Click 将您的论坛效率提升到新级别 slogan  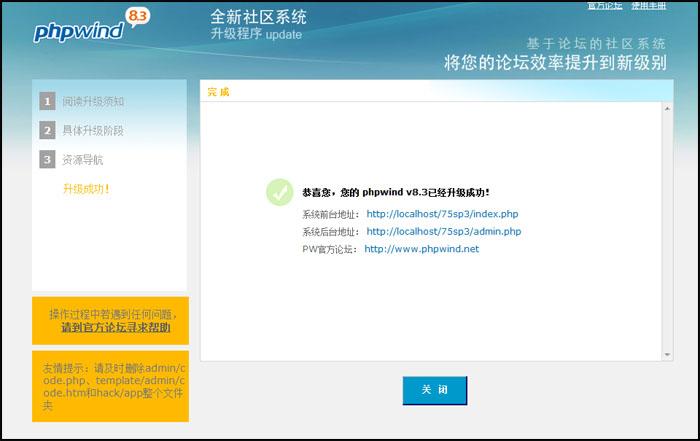555,62
